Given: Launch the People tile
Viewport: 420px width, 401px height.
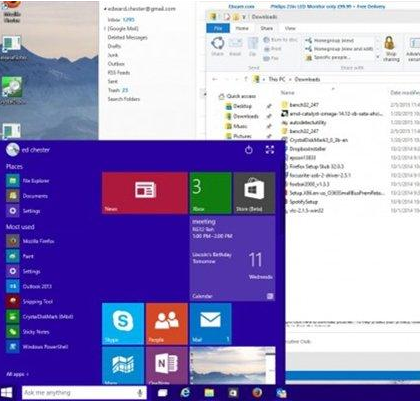Looking at the screenshot, I should click(167, 323).
